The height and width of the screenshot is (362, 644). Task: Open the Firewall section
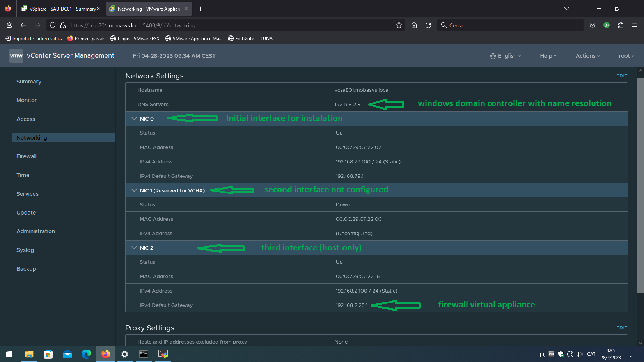(x=27, y=156)
